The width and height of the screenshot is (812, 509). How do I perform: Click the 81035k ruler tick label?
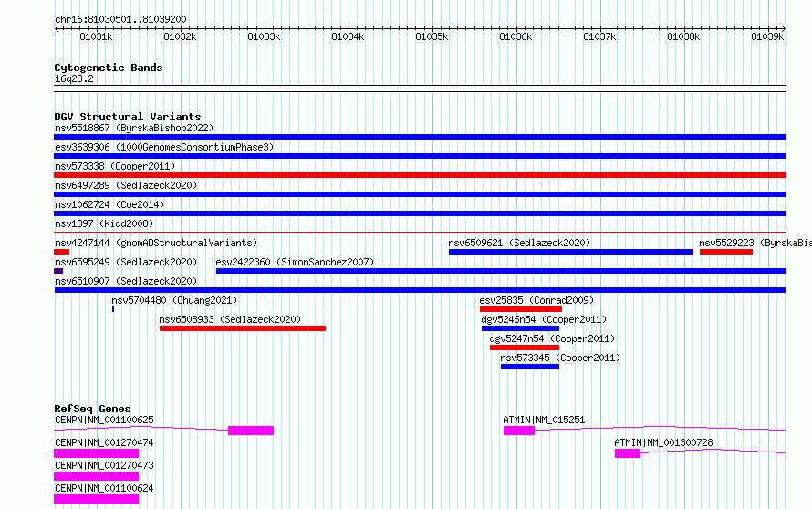[432, 36]
